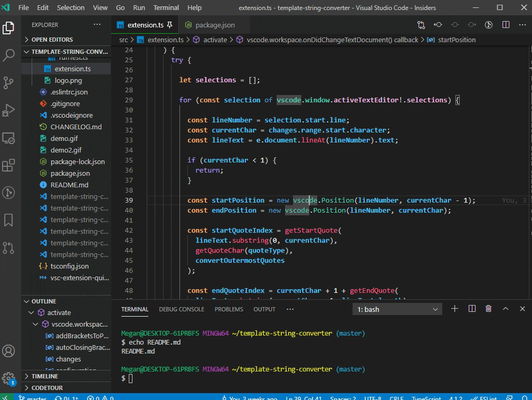This screenshot has height=400, width=532.
Task: Switch to the package.json editor tab
Action: (215, 25)
